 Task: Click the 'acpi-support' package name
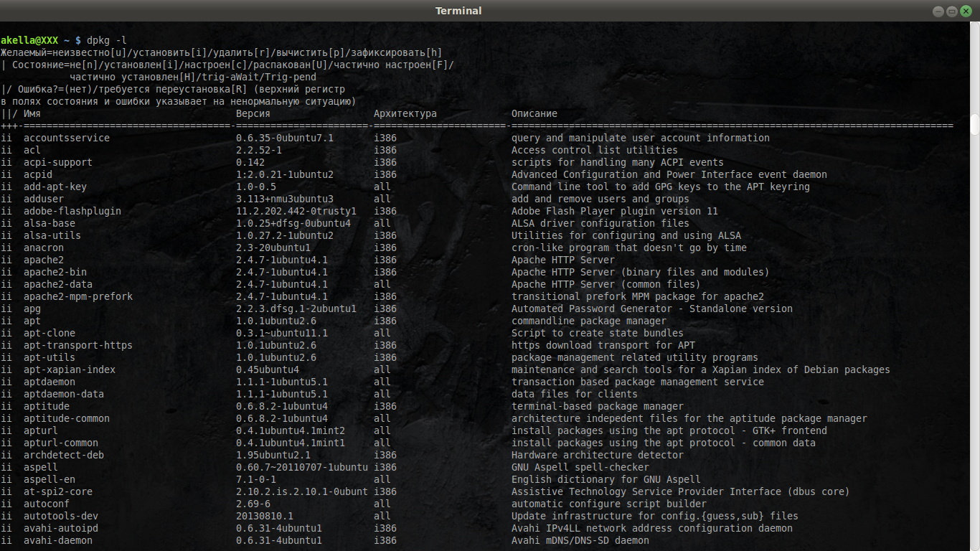click(x=58, y=162)
